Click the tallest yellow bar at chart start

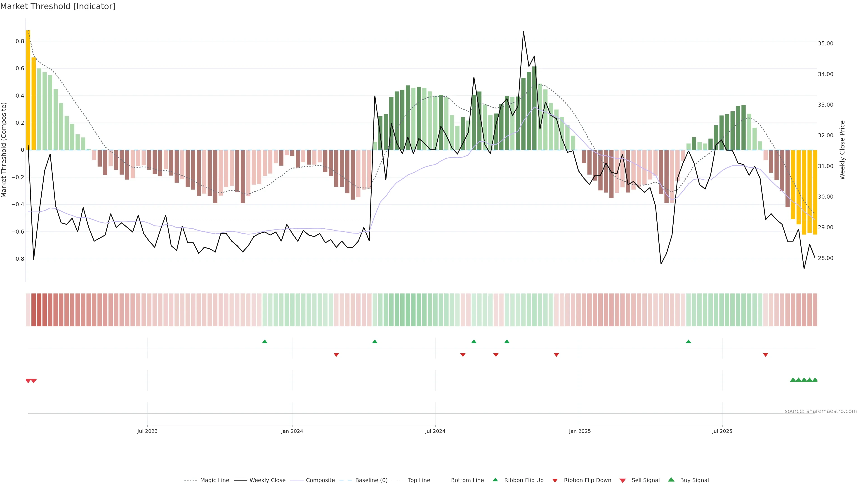[x=28, y=90]
